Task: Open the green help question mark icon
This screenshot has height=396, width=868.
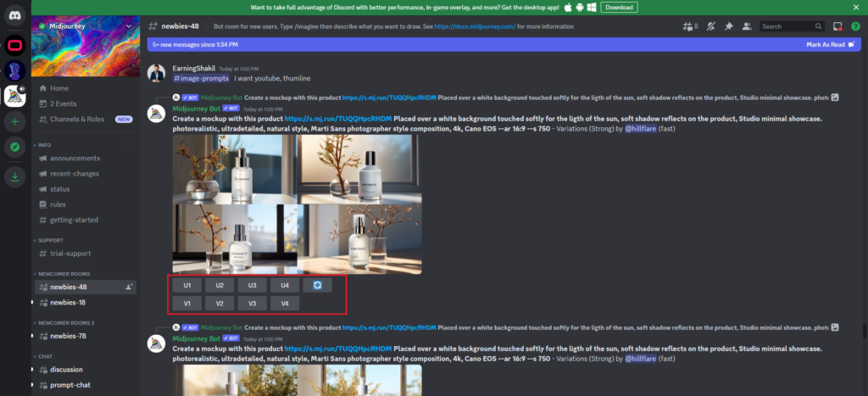Action: coord(855,26)
